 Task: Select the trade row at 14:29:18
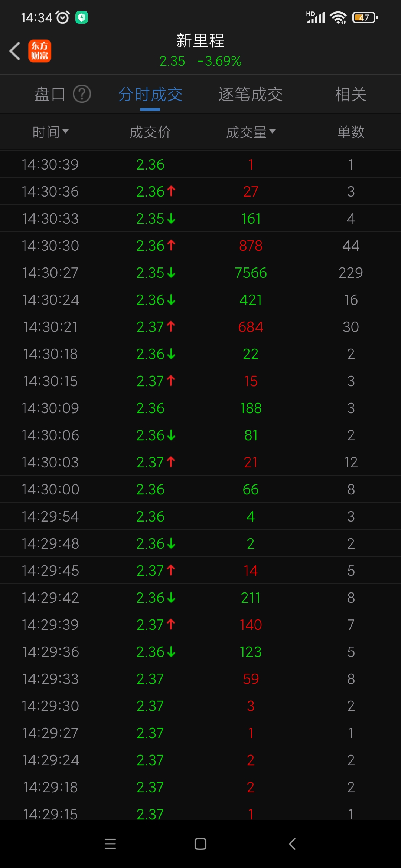click(200, 787)
